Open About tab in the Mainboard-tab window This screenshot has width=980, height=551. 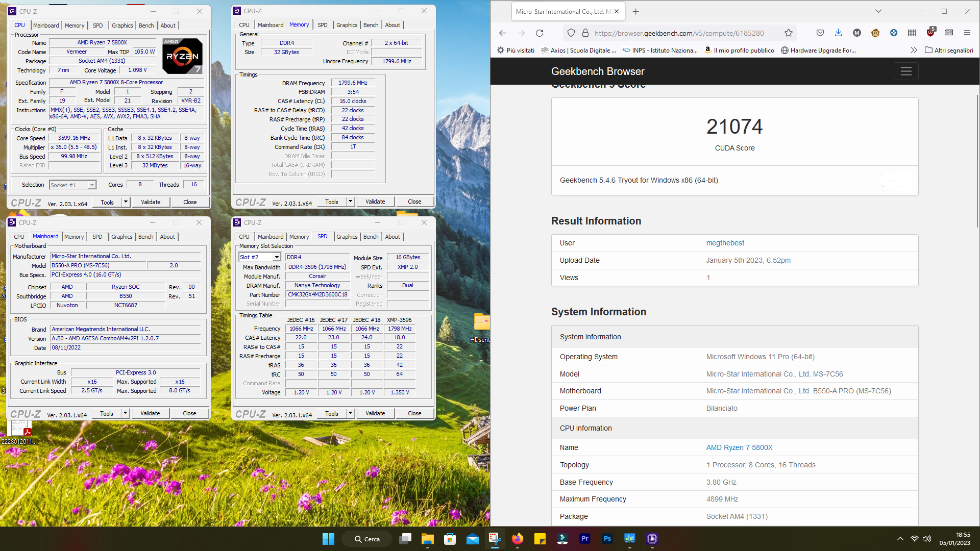(167, 237)
